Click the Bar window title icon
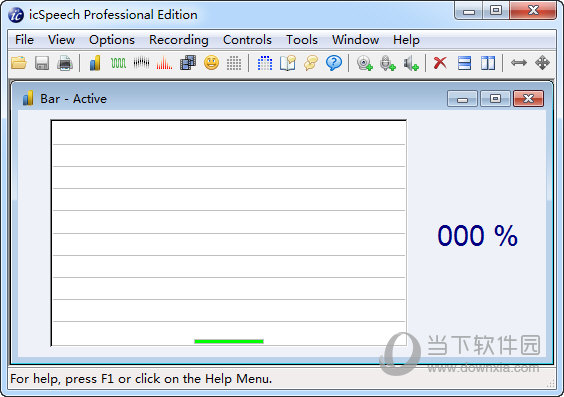Viewport: 564px width, 397px height. 28,98
